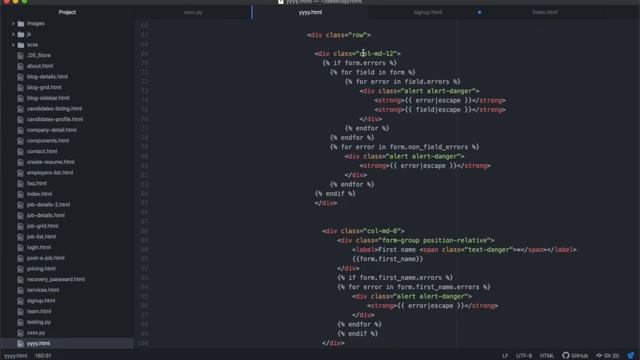The width and height of the screenshot is (640, 360).
Task: Click 'for error in form.non_field_errors' line
Action: coord(404,147)
